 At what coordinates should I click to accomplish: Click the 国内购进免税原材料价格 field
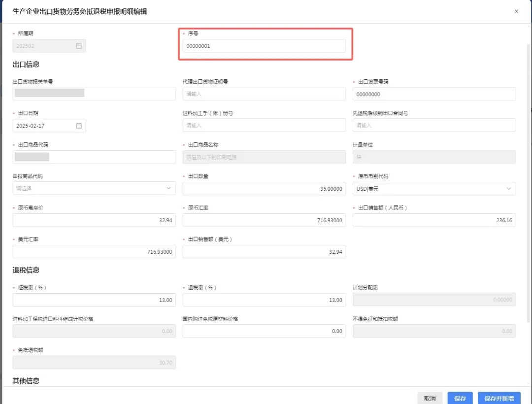coord(264,331)
